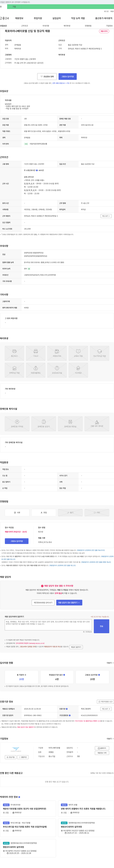The image size is (114, 868).
Task: Click the 장애인용 주차장 icon
Action: [17, 424]
